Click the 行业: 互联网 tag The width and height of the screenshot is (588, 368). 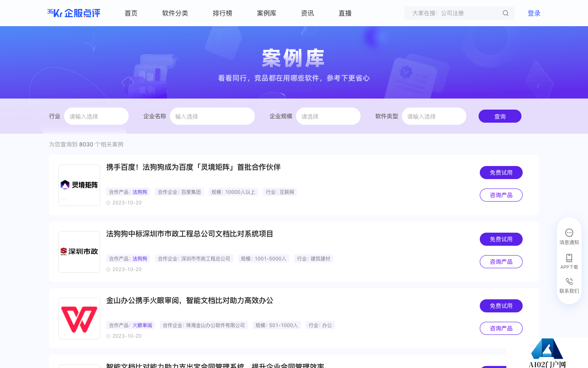(x=280, y=192)
